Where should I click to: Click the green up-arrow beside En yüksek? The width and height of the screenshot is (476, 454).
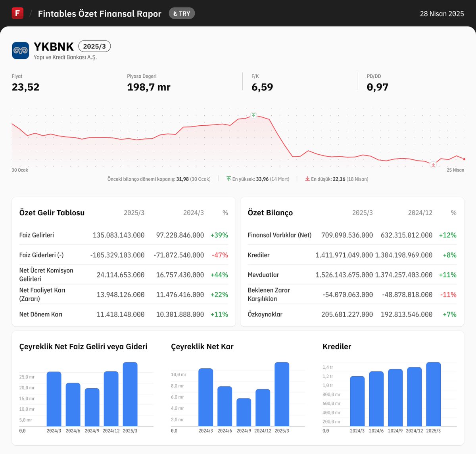(228, 179)
